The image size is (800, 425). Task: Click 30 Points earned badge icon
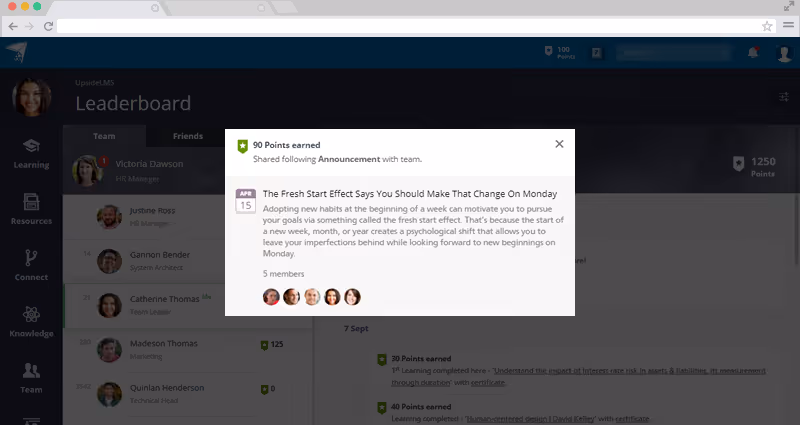(382, 360)
